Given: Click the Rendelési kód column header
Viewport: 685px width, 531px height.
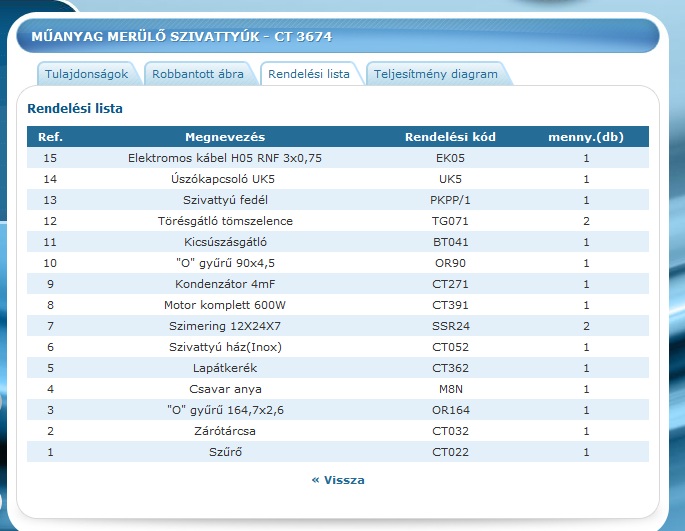Looking at the screenshot, I should (x=451, y=137).
